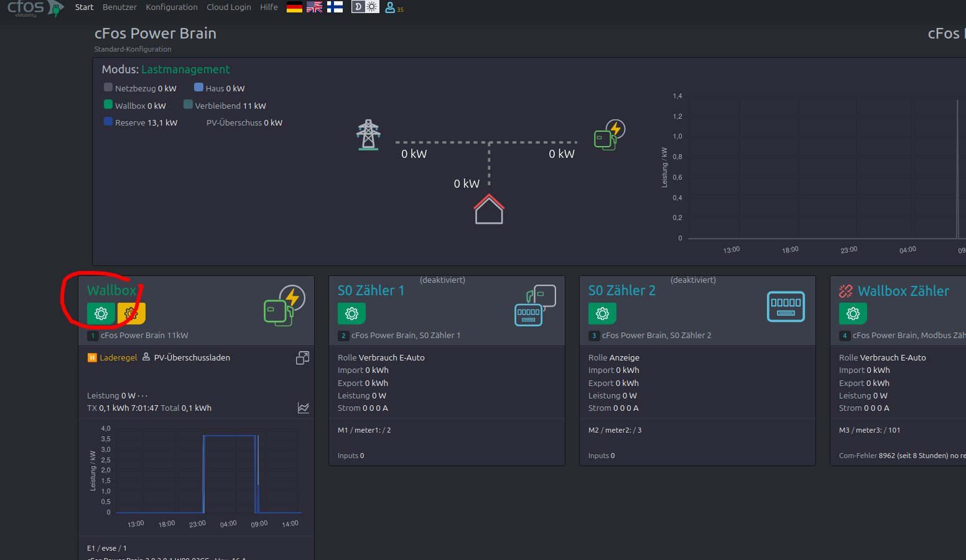Click the power grid pylon icon
Screen dimensions: 966x560
[x=368, y=134]
